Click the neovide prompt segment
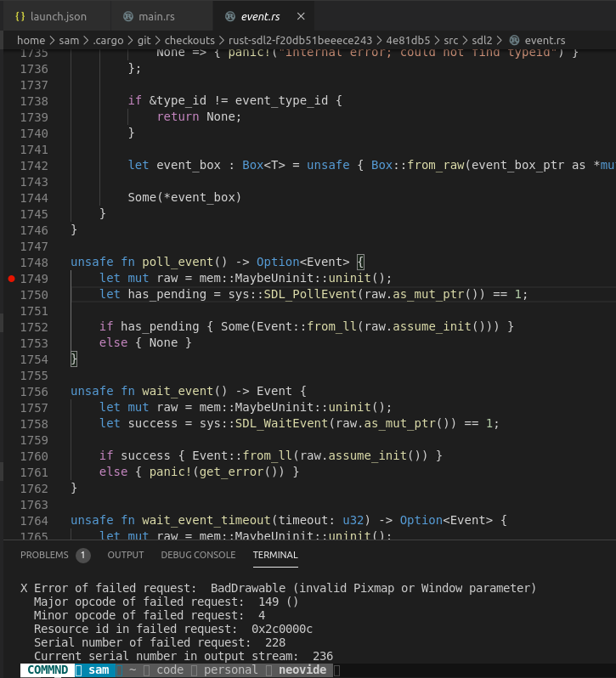 (x=302, y=670)
